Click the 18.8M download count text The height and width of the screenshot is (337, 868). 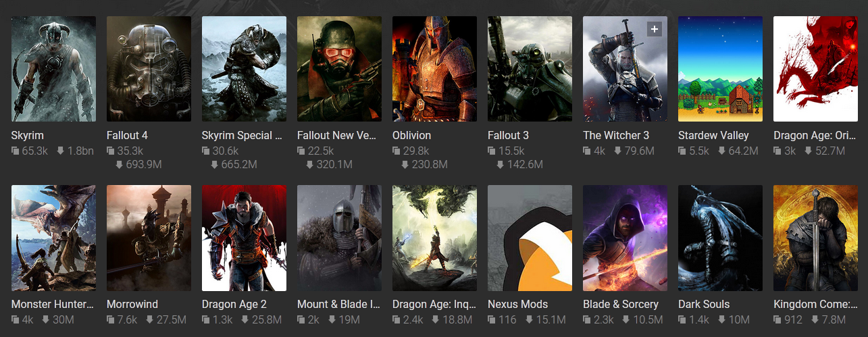[x=457, y=320]
